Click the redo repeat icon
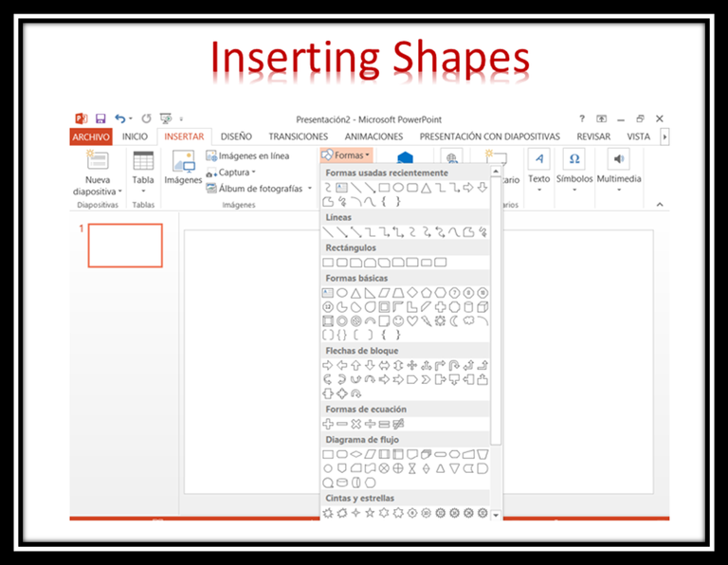The image size is (728, 565). coord(146,118)
